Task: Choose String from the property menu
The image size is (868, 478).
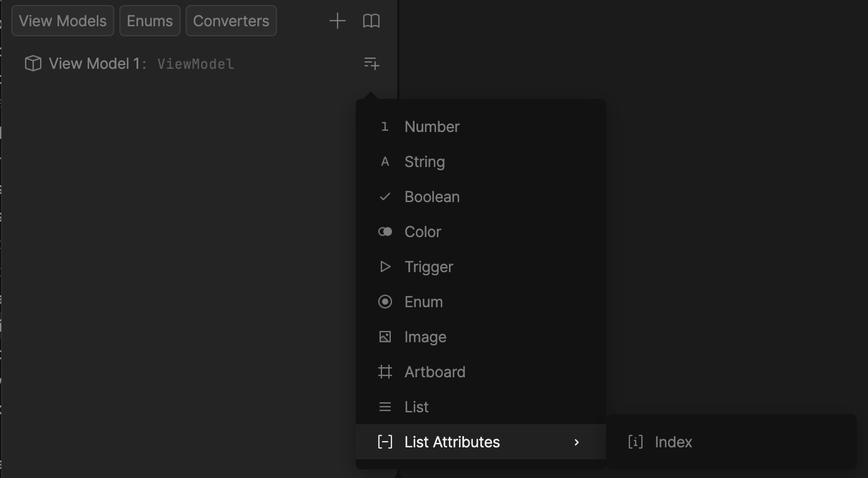Action: [425, 162]
